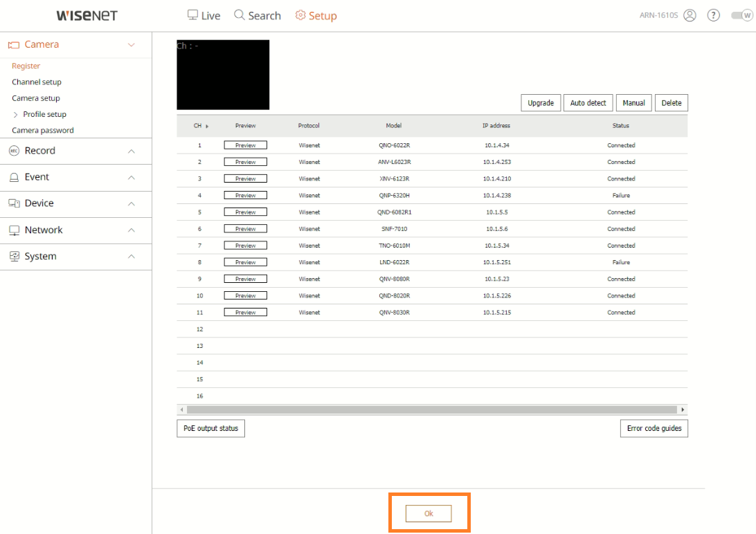
Task: Preview channel 6 SNF-7010 camera
Action: (x=245, y=229)
